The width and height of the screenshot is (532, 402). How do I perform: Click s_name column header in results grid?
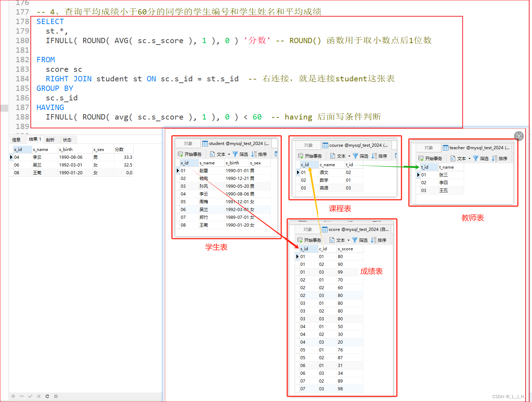pyautogui.click(x=45, y=149)
